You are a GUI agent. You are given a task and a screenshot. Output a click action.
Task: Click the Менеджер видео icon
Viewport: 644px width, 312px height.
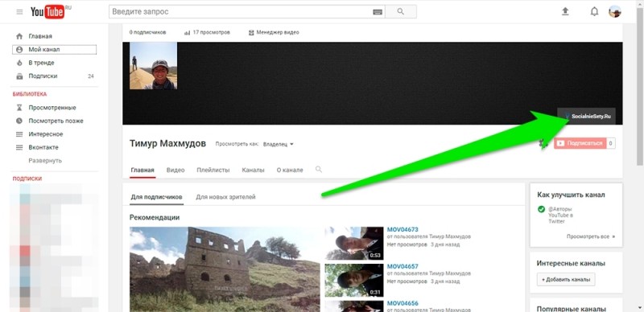(251, 32)
